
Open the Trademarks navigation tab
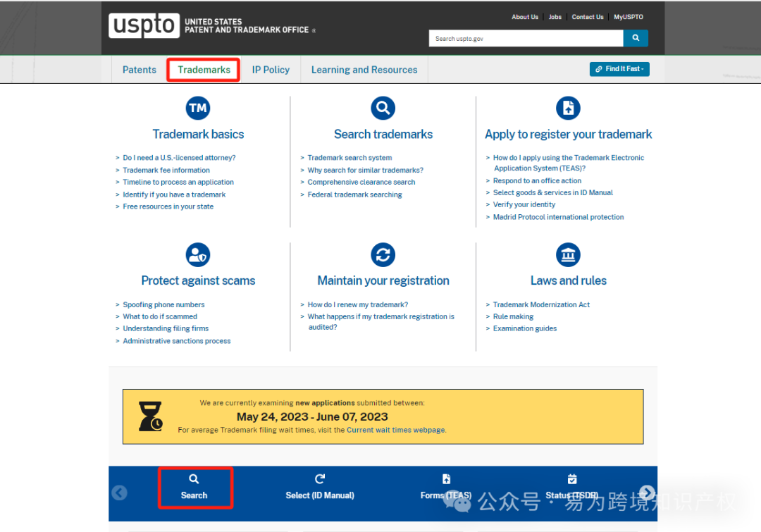(x=204, y=70)
